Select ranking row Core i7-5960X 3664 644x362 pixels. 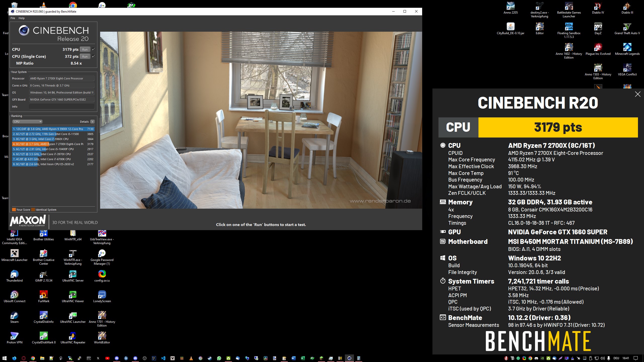[53, 139]
